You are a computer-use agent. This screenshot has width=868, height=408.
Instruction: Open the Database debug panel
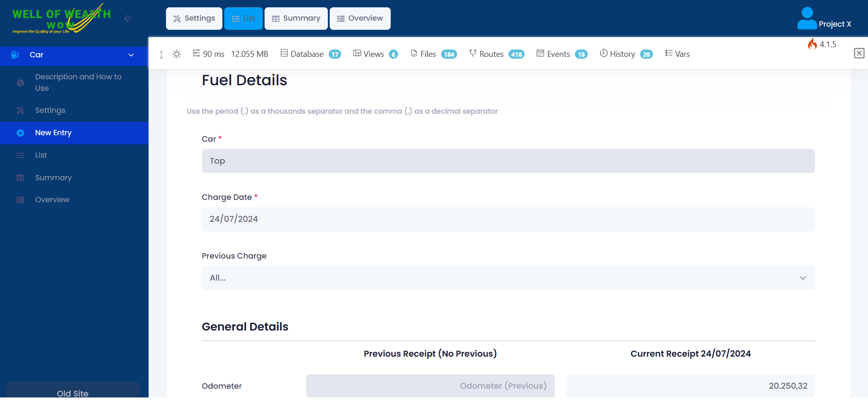310,54
